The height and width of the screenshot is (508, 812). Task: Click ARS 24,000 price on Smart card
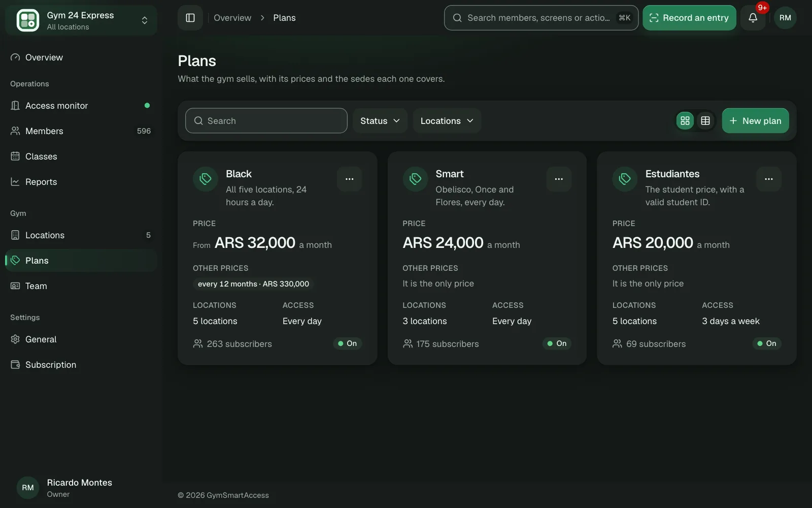443,243
